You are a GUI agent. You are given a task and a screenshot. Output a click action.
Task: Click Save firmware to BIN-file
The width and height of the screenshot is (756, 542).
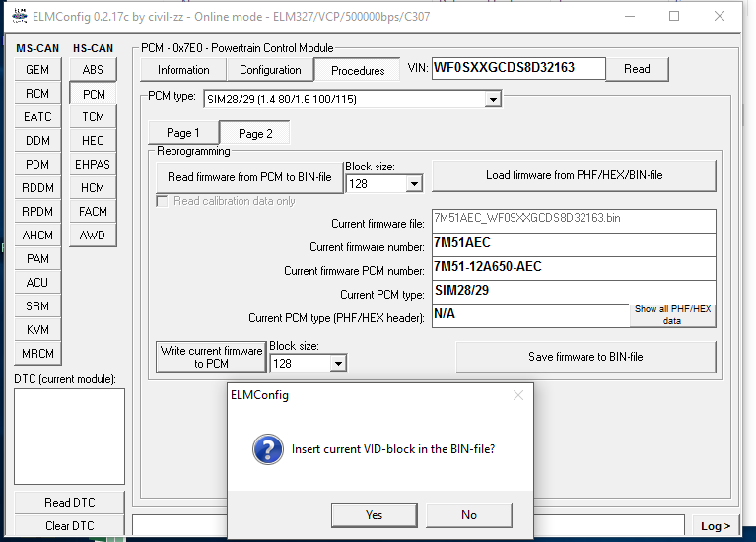[585, 356]
